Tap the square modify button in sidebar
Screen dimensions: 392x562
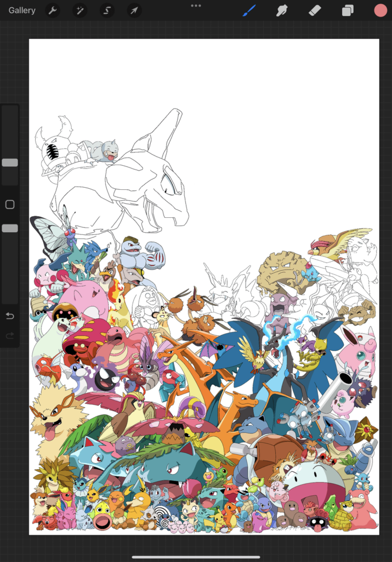[10, 204]
